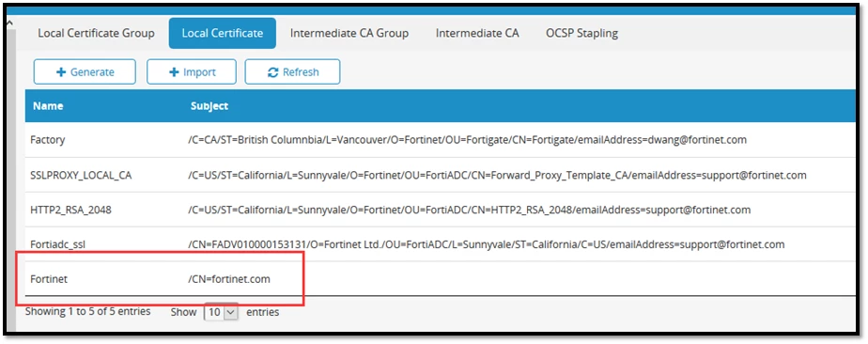The height and width of the screenshot is (344, 868).
Task: Select the Fortiadc_ssl certificate name
Action: [x=58, y=244]
